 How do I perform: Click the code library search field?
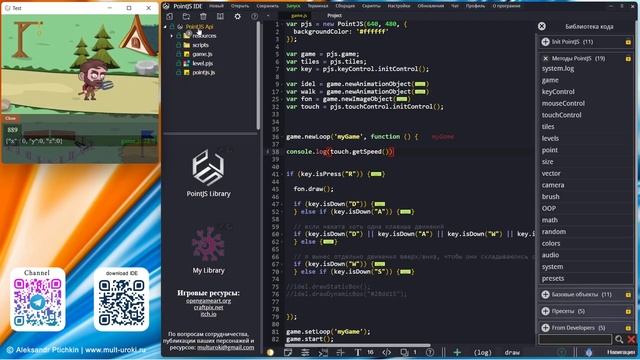click(x=575, y=339)
